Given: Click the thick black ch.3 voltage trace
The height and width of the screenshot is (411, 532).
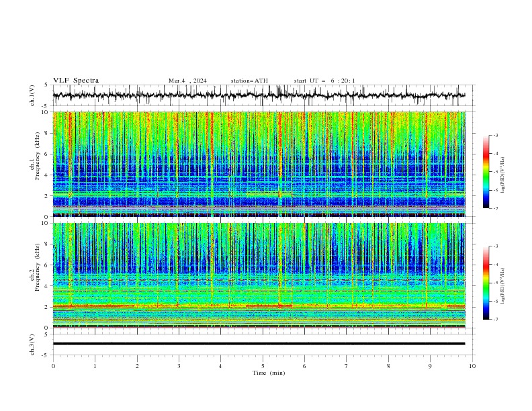Looking at the screenshot, I should [259, 344].
